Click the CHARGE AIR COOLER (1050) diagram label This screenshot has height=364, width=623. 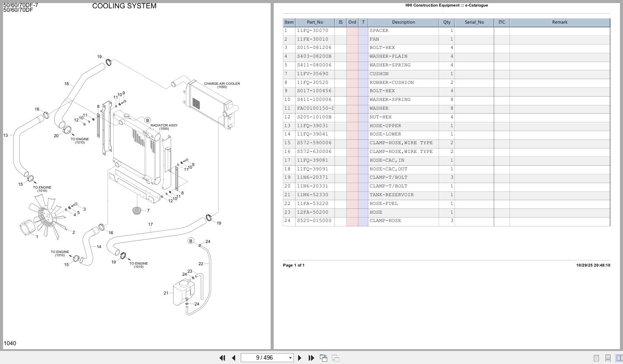[222, 85]
